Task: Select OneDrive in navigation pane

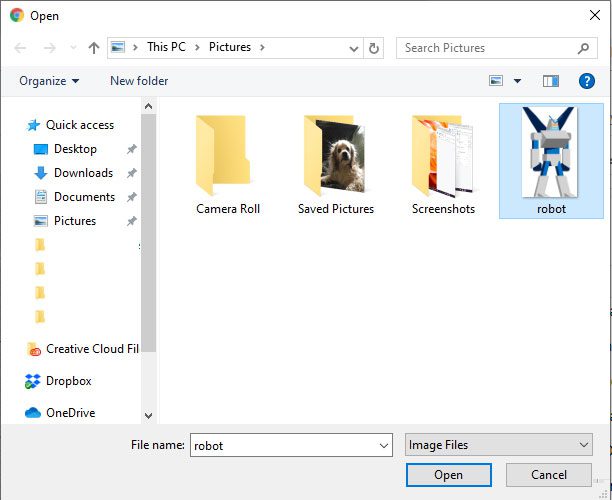Action: (70, 413)
